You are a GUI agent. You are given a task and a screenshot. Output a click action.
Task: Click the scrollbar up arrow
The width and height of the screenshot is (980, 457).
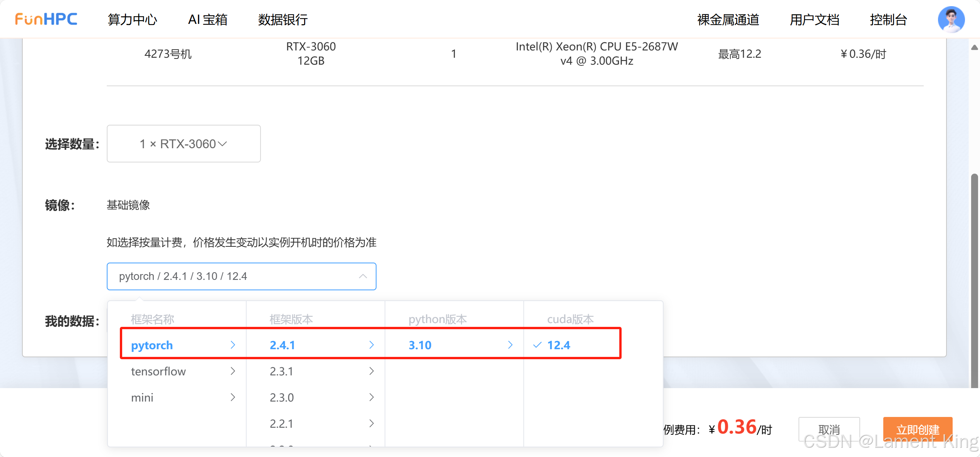(974, 47)
